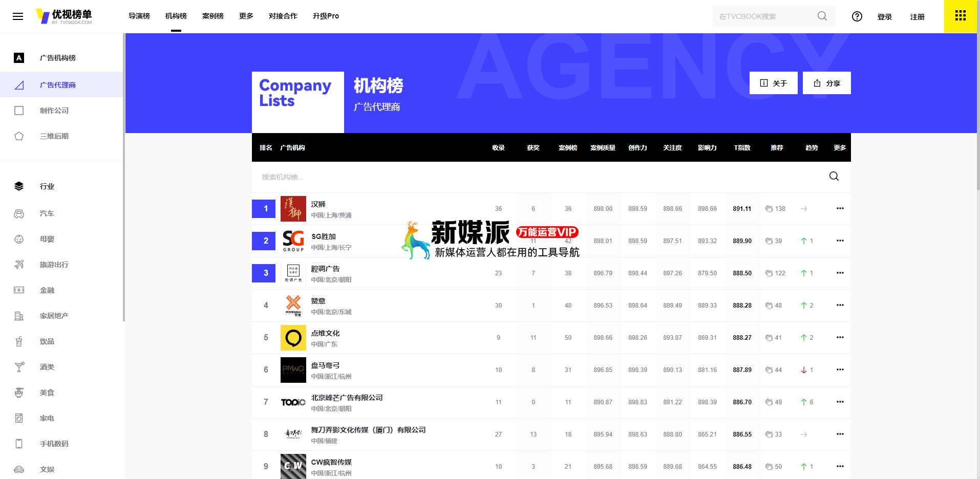
Task: Click the recommend clap icon for 汉狮
Action: point(769,209)
